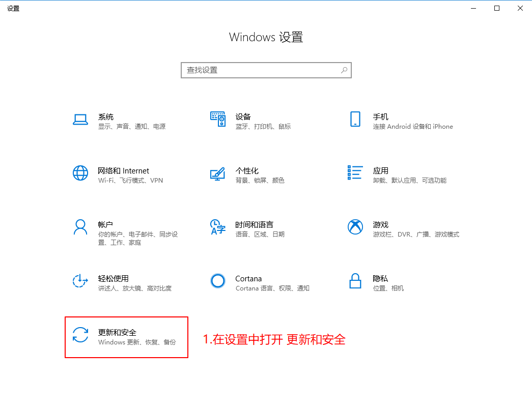532x408 pixels.
Task: Click the refresh arrows icon for 更新和安全
Action: pos(80,335)
